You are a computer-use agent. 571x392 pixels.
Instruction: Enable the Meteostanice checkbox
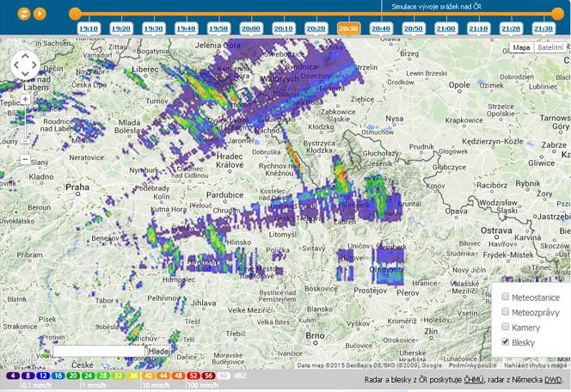[x=505, y=297]
